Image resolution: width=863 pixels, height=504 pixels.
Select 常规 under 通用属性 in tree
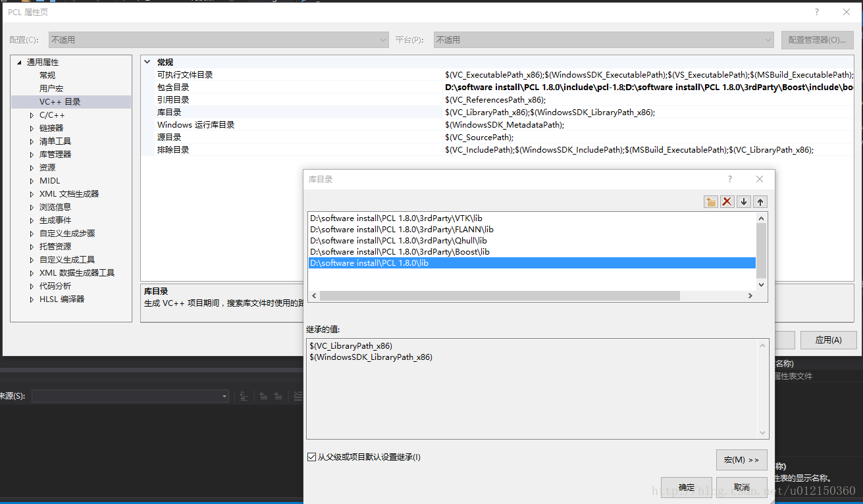(x=47, y=76)
